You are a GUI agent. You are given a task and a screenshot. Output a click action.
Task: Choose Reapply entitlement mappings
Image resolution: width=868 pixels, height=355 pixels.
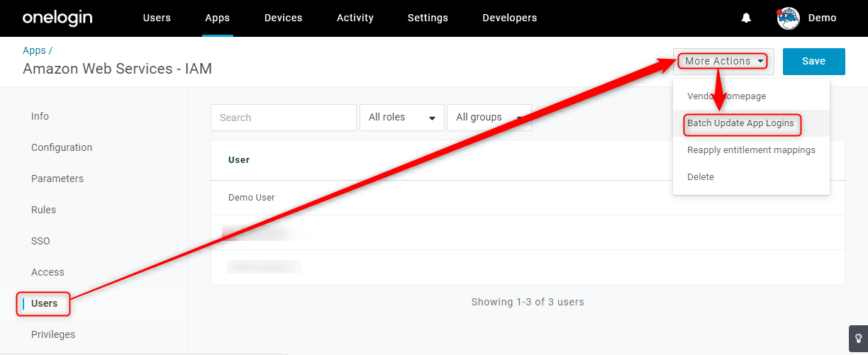(x=751, y=150)
